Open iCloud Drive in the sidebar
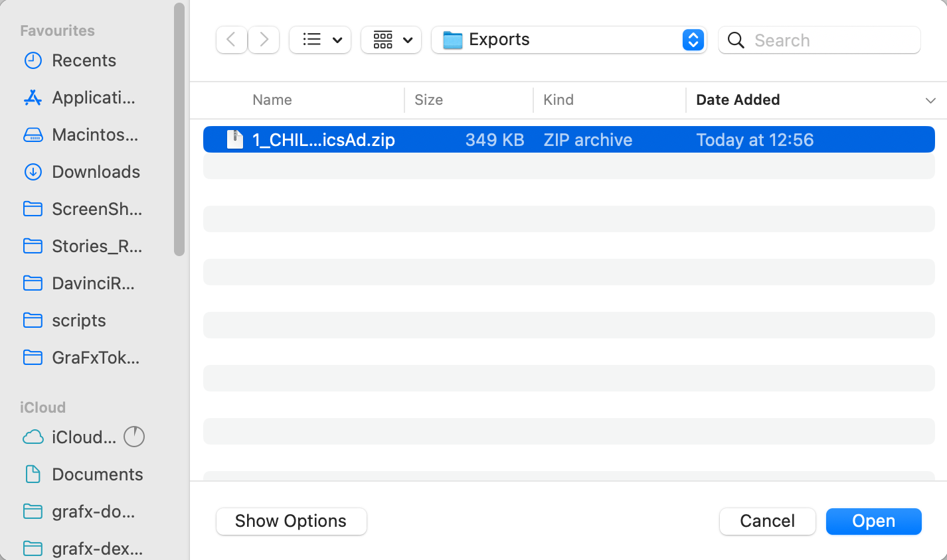This screenshot has width=947, height=560. click(84, 437)
